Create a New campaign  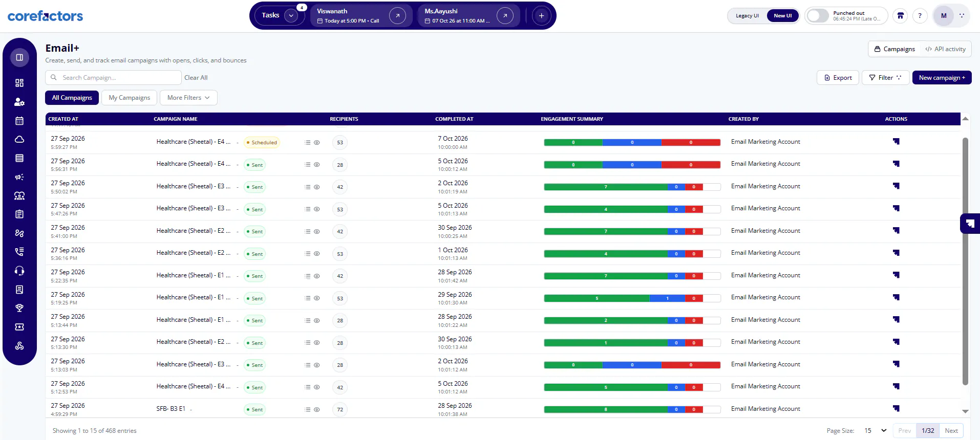tap(942, 78)
